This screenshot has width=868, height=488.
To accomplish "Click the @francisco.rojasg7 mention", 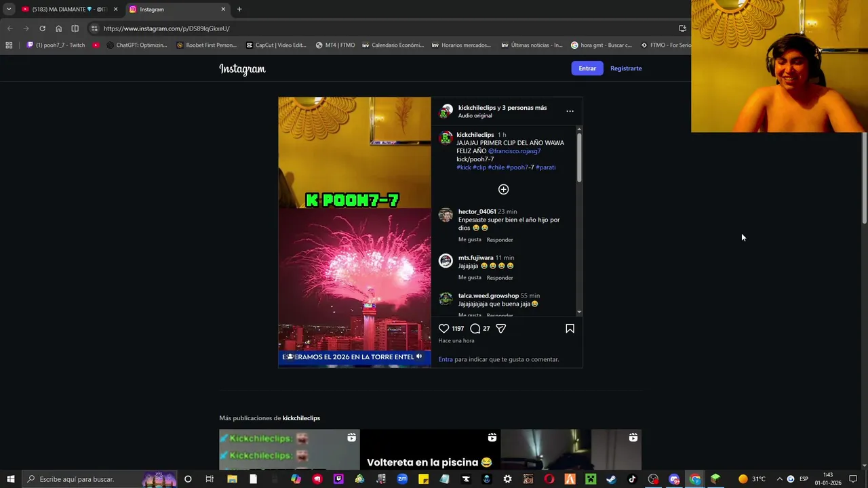I will click(x=515, y=151).
